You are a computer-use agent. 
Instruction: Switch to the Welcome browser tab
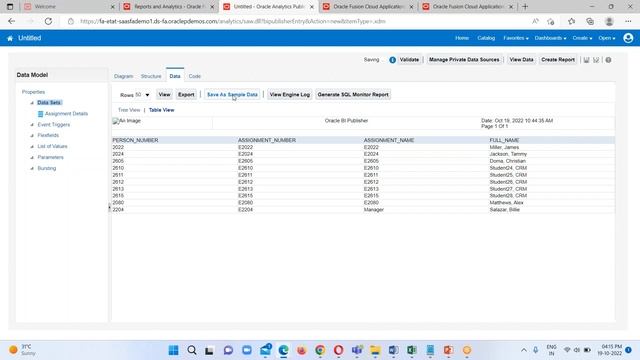pos(69,7)
